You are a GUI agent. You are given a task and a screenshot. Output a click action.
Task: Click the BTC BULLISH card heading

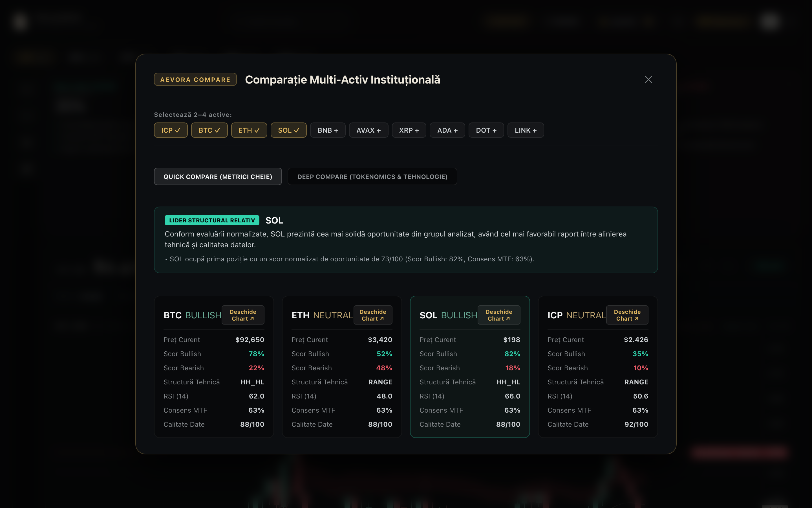pos(193,315)
